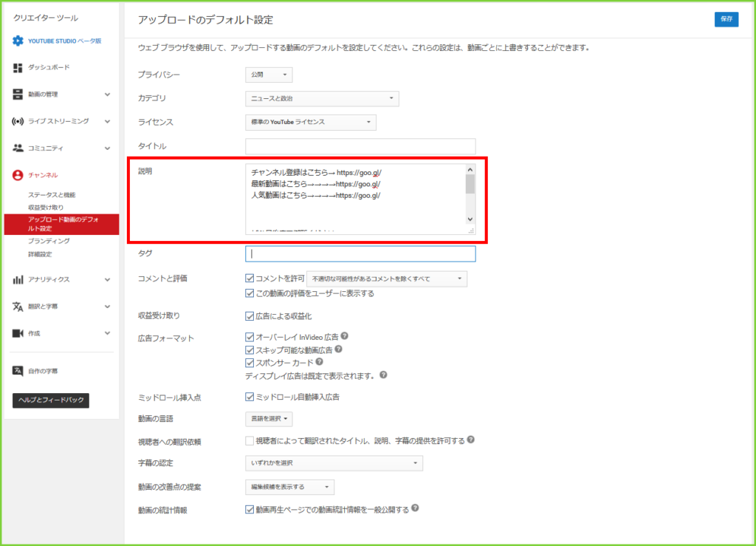Open 収益受け取り channel submenu item

pos(45,208)
